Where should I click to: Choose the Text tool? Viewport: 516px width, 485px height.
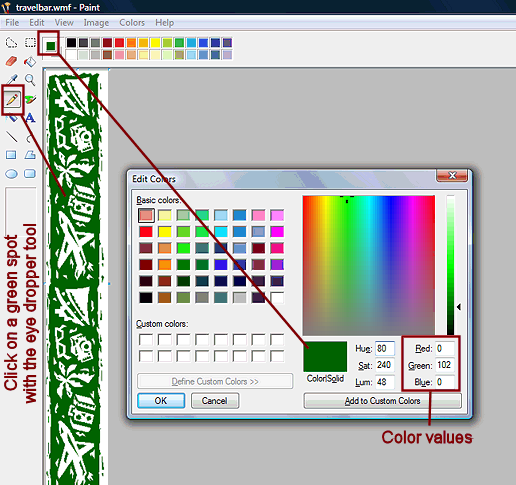pyautogui.click(x=30, y=118)
